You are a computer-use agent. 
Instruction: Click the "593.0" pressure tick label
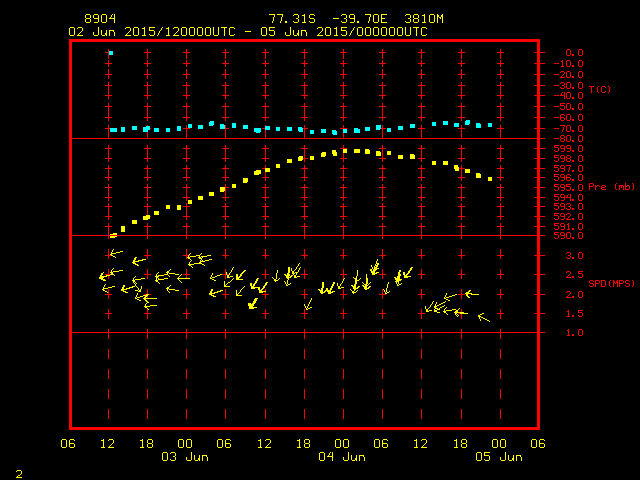(x=569, y=207)
